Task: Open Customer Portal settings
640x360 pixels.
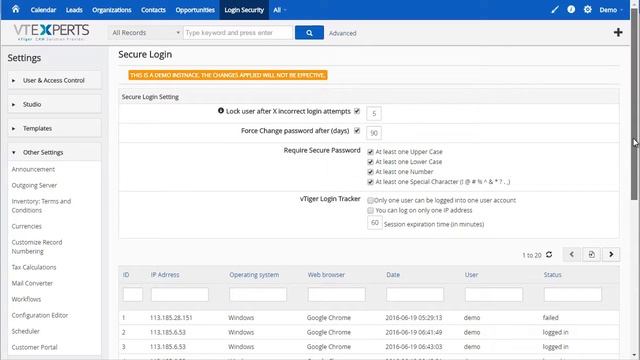Action: (34, 347)
